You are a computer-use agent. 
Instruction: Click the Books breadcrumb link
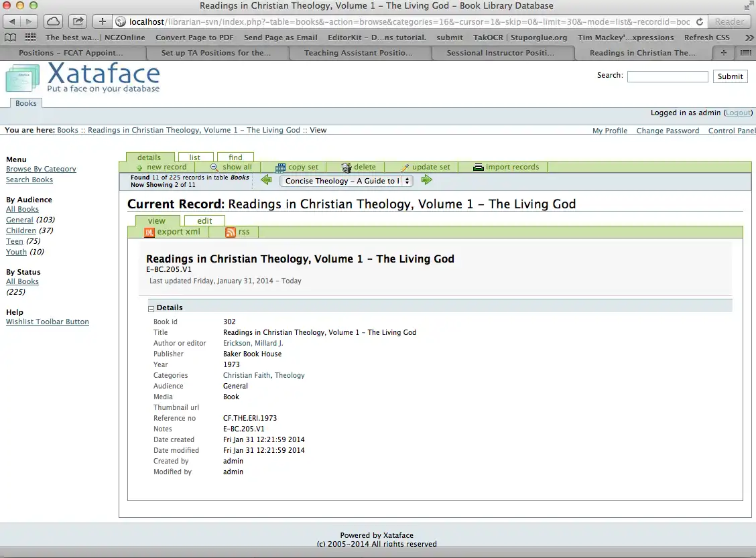coord(68,130)
